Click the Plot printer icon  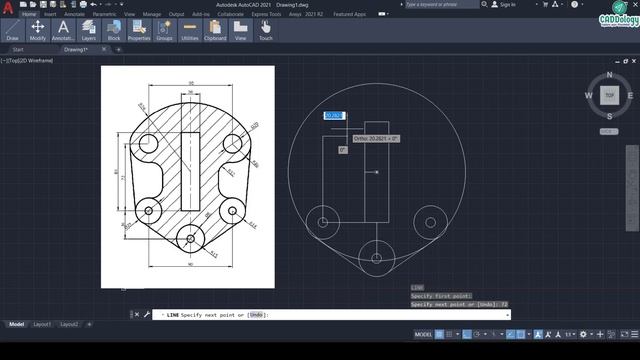click(83, 4)
